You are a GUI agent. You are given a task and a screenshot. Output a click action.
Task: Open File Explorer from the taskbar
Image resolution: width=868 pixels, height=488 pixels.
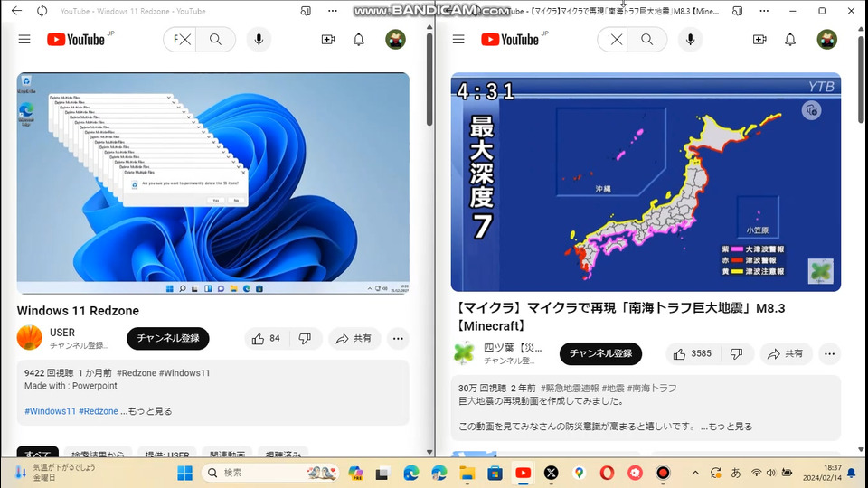click(x=467, y=473)
